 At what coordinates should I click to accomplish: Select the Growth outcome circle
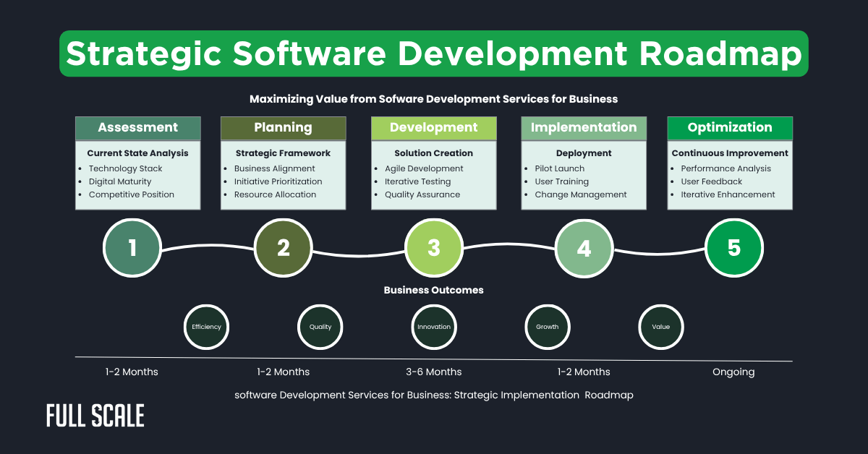(548, 327)
